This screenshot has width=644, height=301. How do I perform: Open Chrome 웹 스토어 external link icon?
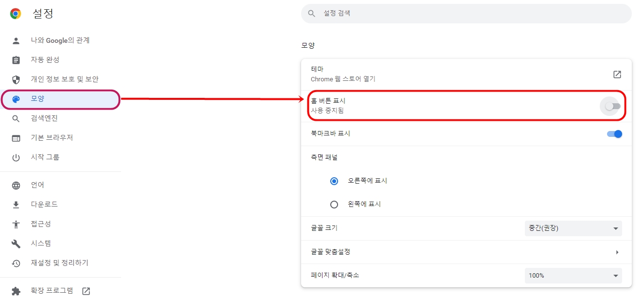pos(617,74)
